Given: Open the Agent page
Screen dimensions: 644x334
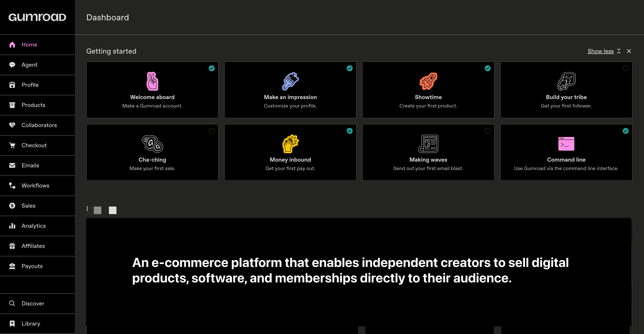Looking at the screenshot, I should (x=37, y=65).
